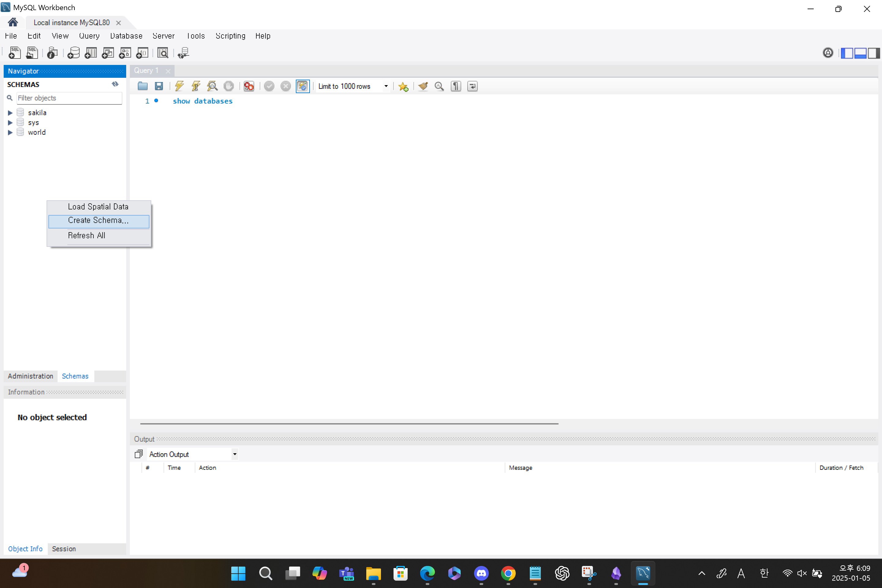Save the script with floppy icon
882x588 pixels.
coord(159,86)
